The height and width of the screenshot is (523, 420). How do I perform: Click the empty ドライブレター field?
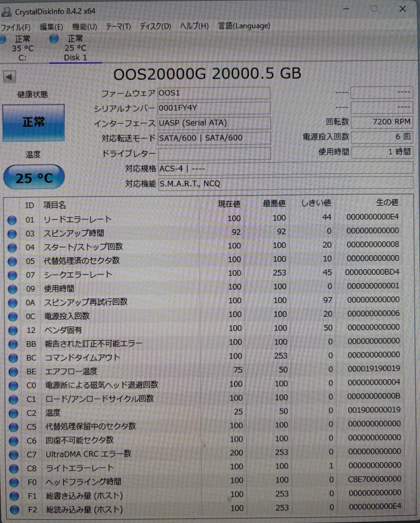click(x=214, y=153)
